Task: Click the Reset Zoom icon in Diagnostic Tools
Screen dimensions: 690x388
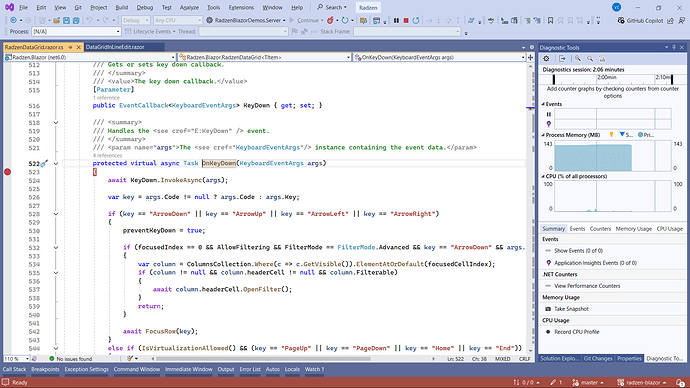Action: tap(602, 59)
